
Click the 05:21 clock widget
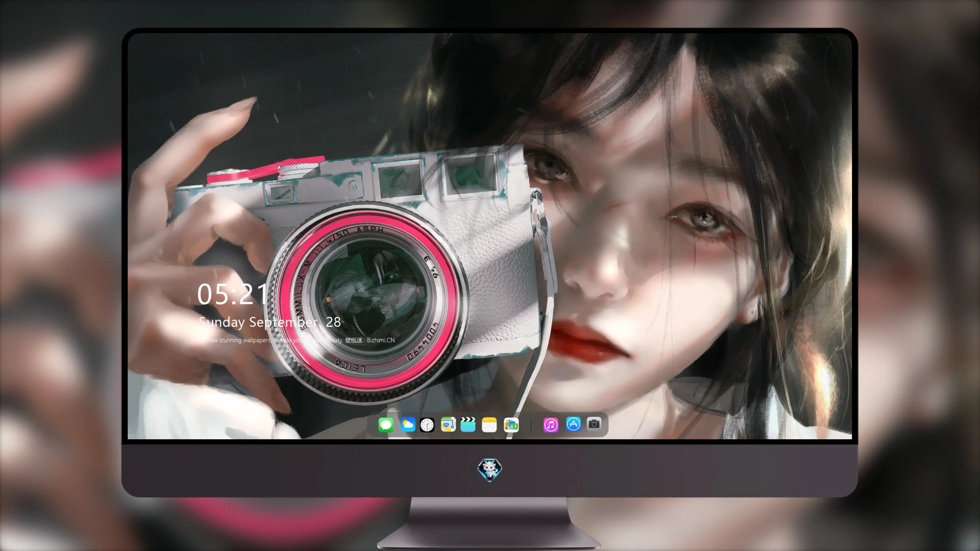[232, 294]
